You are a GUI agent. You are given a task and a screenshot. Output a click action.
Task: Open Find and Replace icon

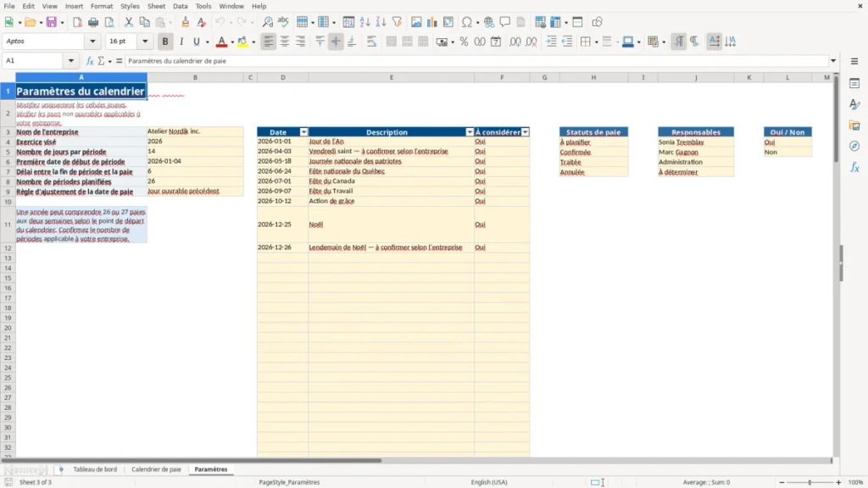coord(267,22)
